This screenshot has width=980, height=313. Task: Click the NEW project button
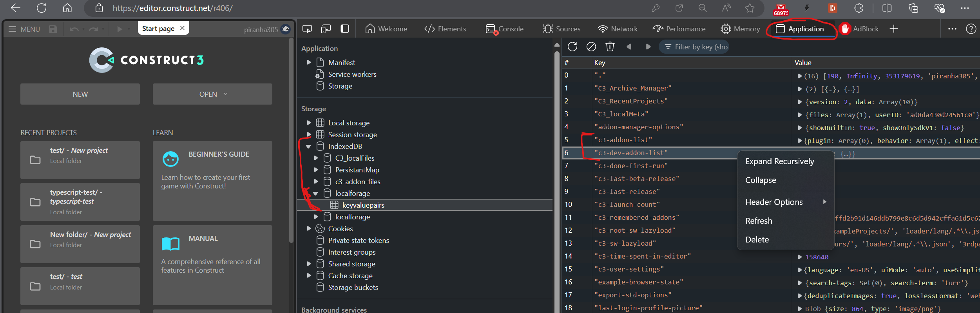pyautogui.click(x=80, y=94)
